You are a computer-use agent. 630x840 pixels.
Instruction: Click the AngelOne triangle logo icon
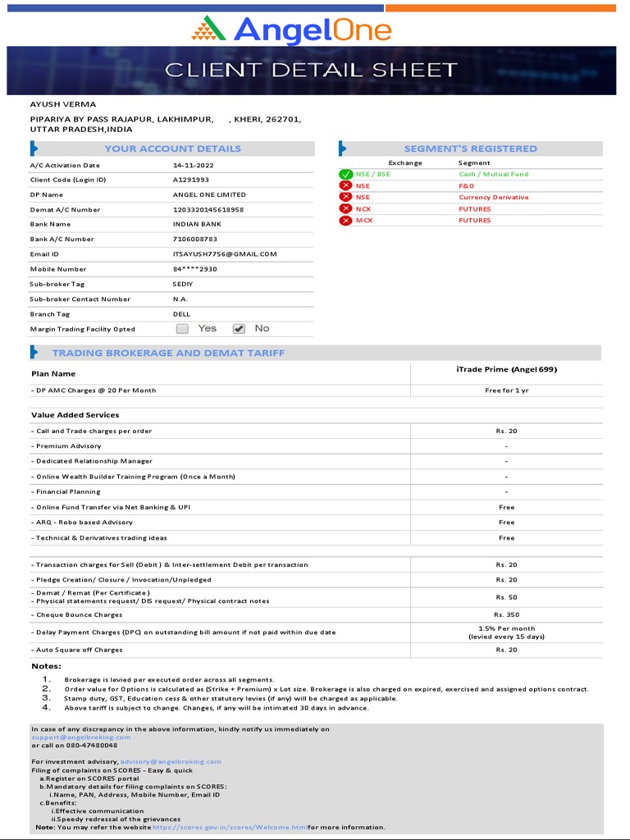pyautogui.click(x=208, y=29)
